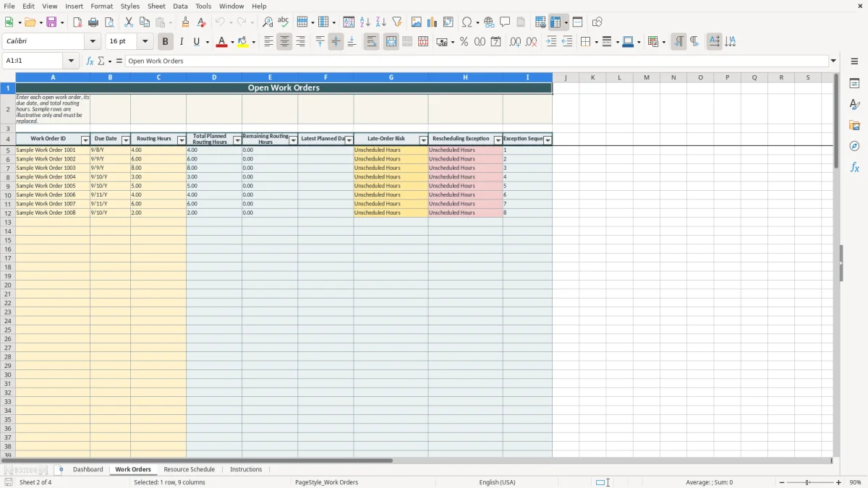Toggle Bold formatting
Screen dimensions: 868x488
pos(166,42)
